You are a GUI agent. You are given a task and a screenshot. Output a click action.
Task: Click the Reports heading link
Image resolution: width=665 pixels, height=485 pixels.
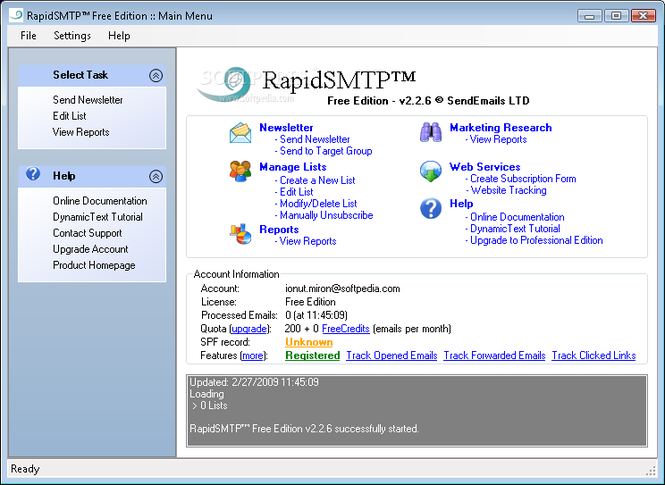(x=279, y=229)
